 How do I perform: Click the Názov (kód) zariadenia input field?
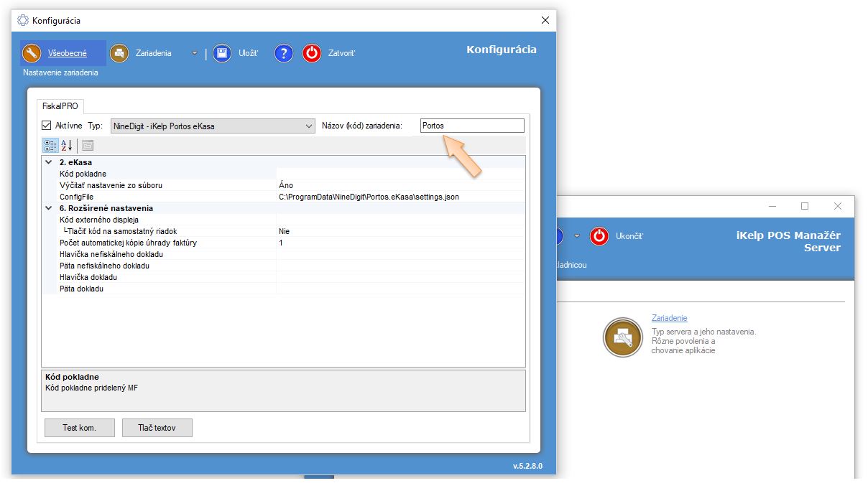click(x=472, y=126)
